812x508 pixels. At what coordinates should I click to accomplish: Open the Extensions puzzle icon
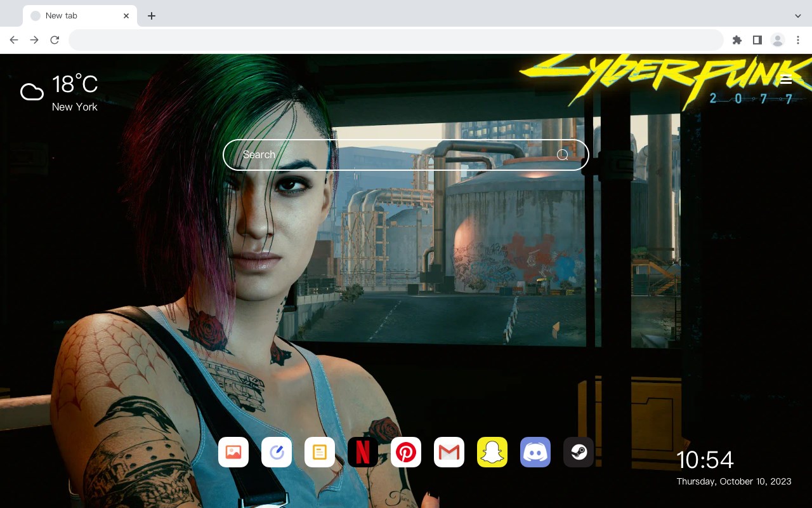(x=737, y=40)
